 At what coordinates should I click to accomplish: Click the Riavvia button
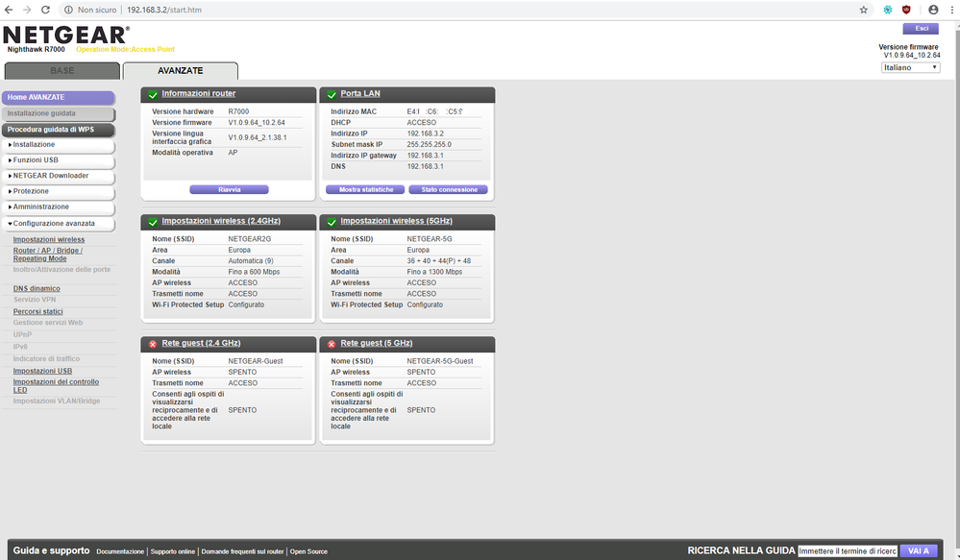tap(229, 190)
